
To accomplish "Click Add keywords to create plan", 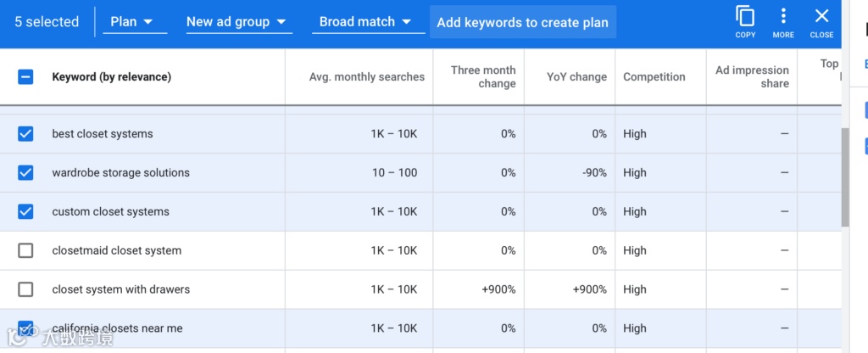I will (522, 23).
